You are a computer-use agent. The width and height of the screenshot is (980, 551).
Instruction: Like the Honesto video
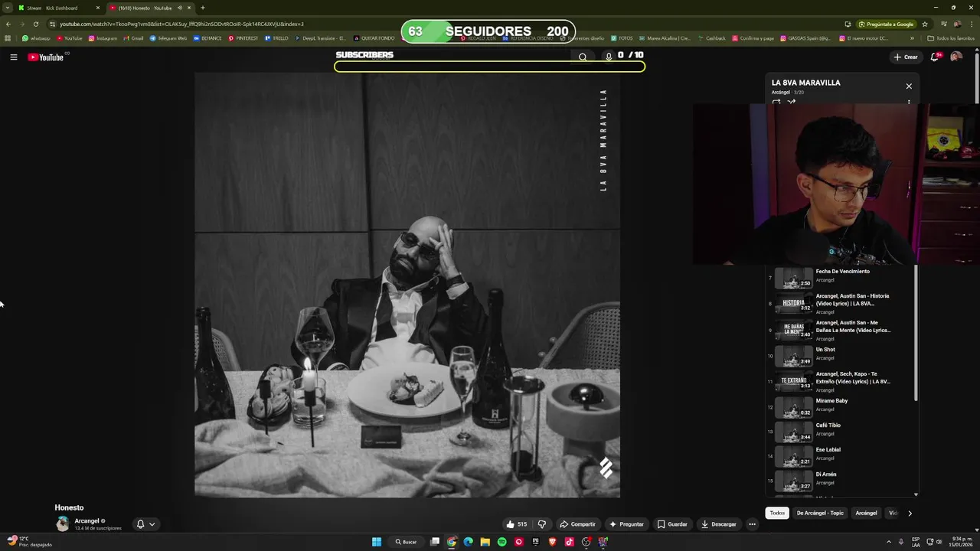pos(517,524)
